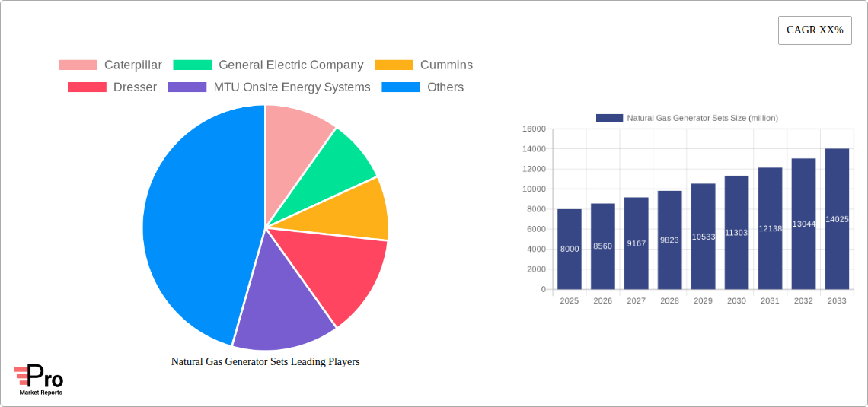Screen dimensions: 868x407
Task: Click the Natural Gas Generator Sets Leading Players title
Action: tap(265, 362)
